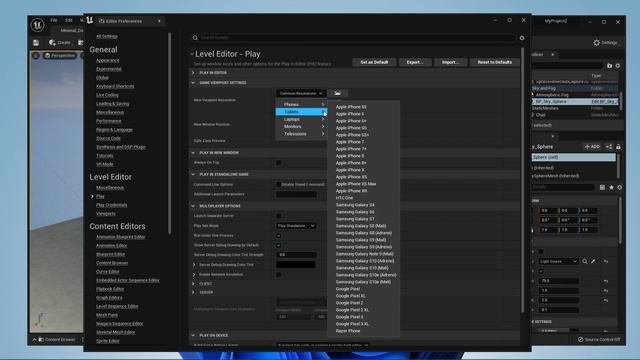Click the Outliner settings gear icon
This screenshot has width=640, height=360.
(x=618, y=65)
